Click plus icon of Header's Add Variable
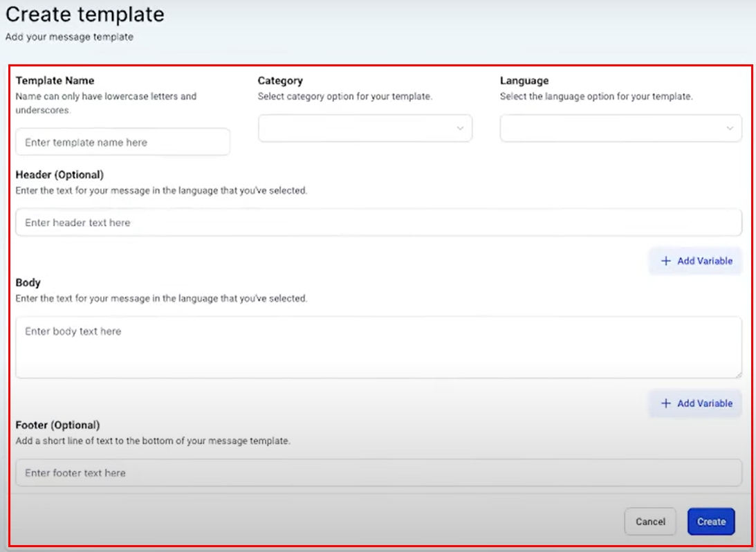This screenshot has width=756, height=552. tap(666, 261)
